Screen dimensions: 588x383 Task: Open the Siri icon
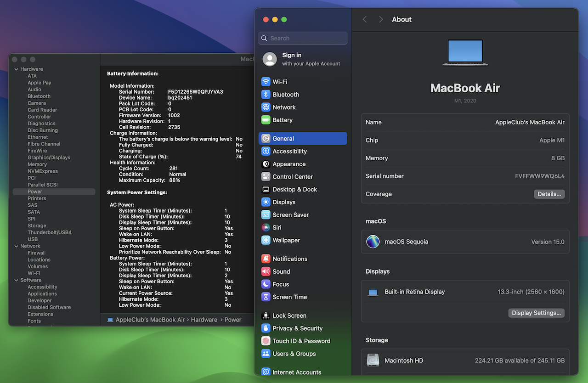click(x=266, y=227)
